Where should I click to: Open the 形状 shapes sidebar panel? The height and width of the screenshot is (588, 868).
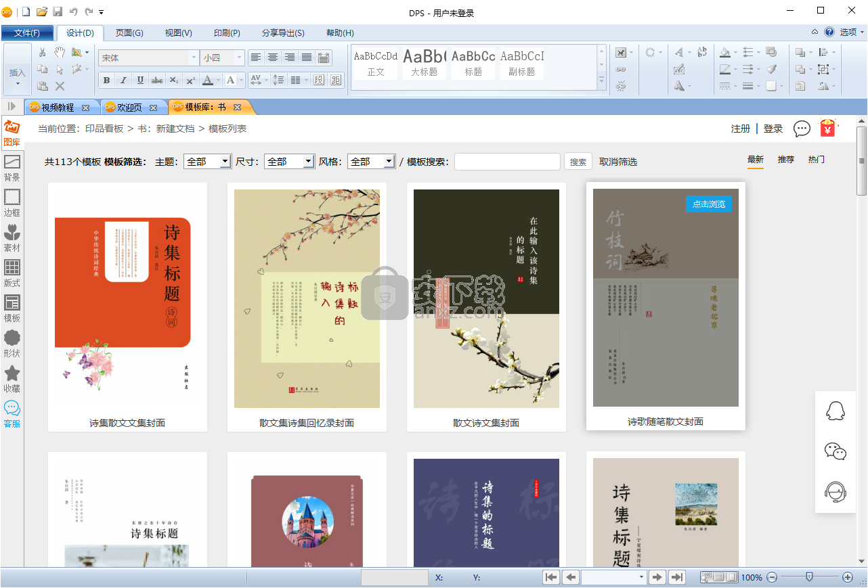(12, 344)
